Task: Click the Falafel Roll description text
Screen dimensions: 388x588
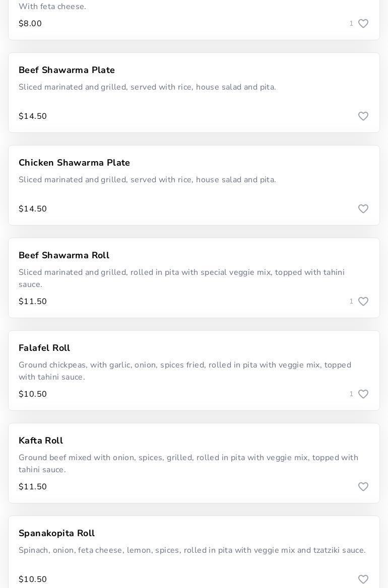Action: pos(184,371)
